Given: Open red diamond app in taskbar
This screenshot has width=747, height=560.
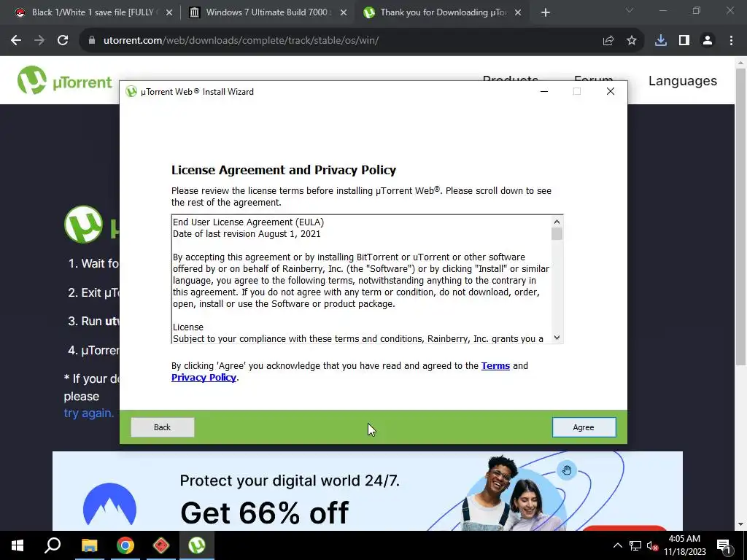Looking at the screenshot, I should point(161,545).
